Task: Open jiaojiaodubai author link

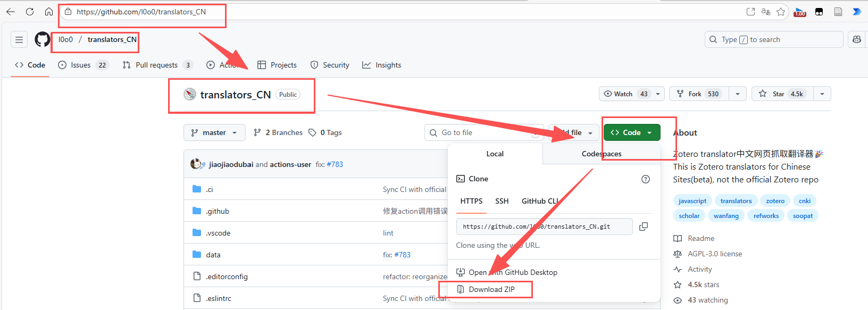Action: pyautogui.click(x=231, y=164)
